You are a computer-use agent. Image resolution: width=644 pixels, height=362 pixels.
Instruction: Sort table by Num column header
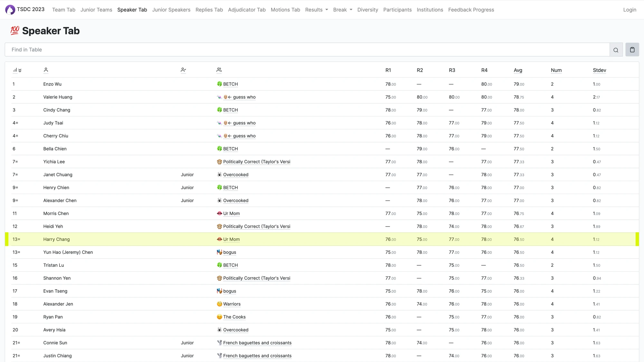[x=556, y=70]
